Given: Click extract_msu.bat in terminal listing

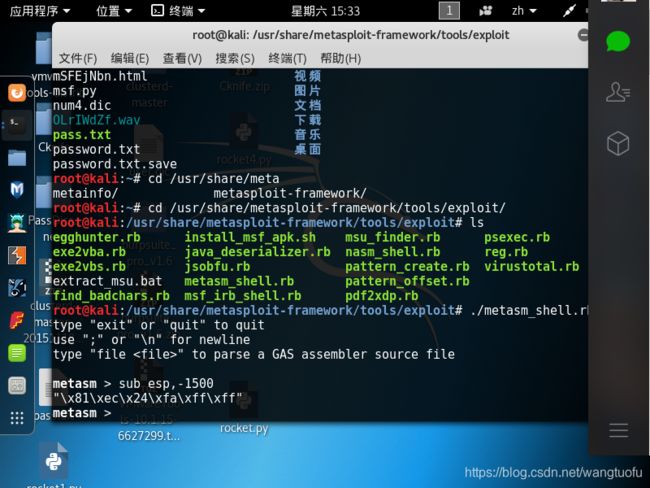Looking at the screenshot, I should tap(107, 281).
